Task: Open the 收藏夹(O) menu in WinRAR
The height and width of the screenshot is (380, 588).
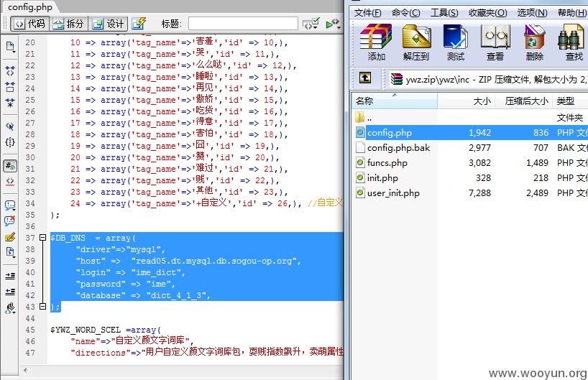Action: (487, 13)
